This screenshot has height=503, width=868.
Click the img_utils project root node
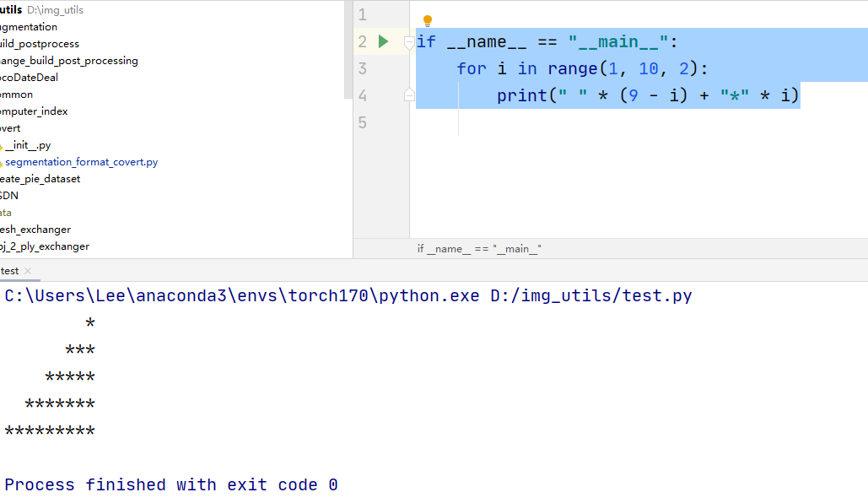[x=11, y=10]
